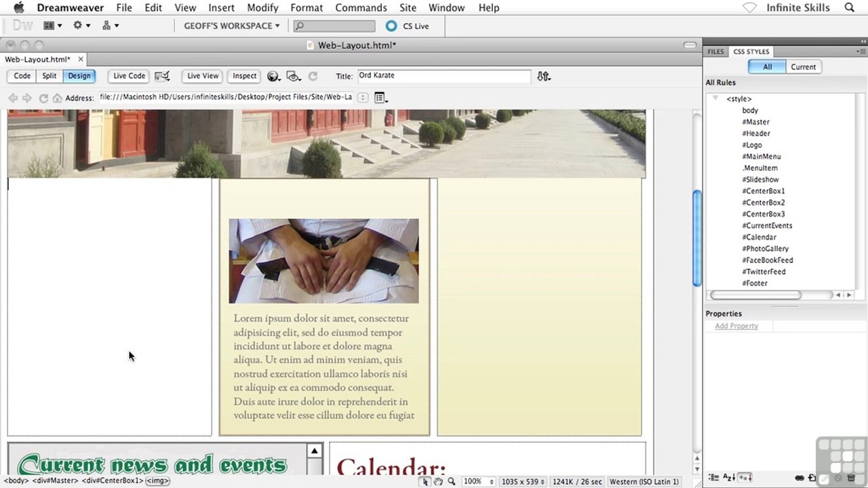Click the Refresh Design View icon

click(313, 76)
